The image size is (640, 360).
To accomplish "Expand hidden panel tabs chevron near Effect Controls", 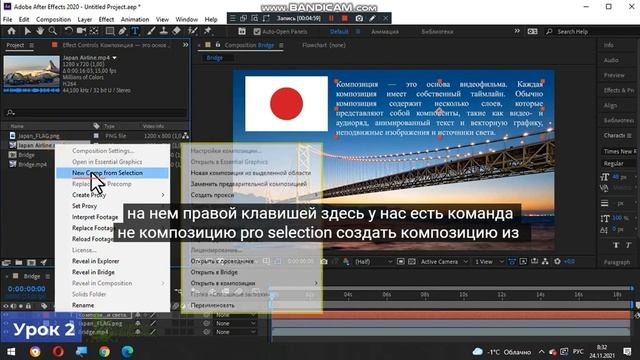I will [185, 45].
